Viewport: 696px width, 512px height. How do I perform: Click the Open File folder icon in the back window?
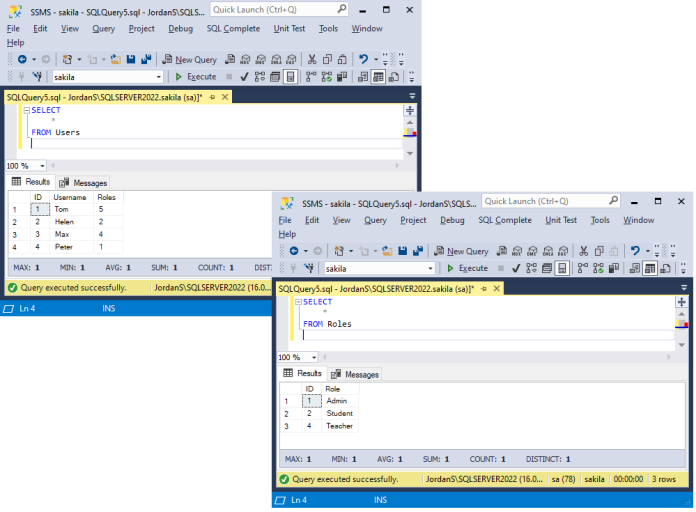(116, 59)
